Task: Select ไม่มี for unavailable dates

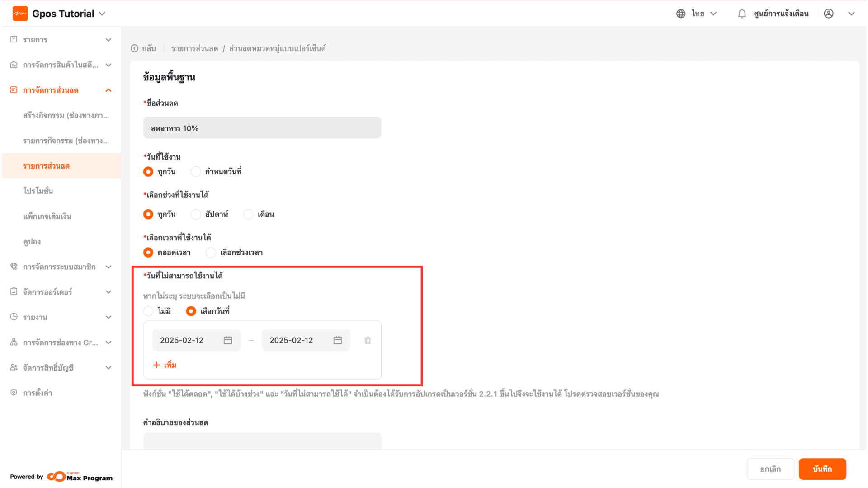Action: [148, 311]
